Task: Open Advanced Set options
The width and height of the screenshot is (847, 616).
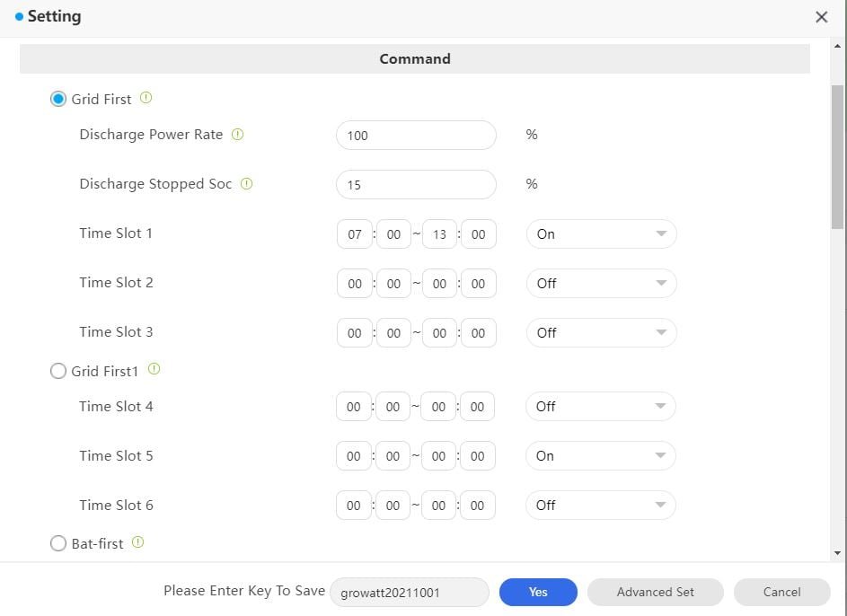Action: (x=655, y=592)
